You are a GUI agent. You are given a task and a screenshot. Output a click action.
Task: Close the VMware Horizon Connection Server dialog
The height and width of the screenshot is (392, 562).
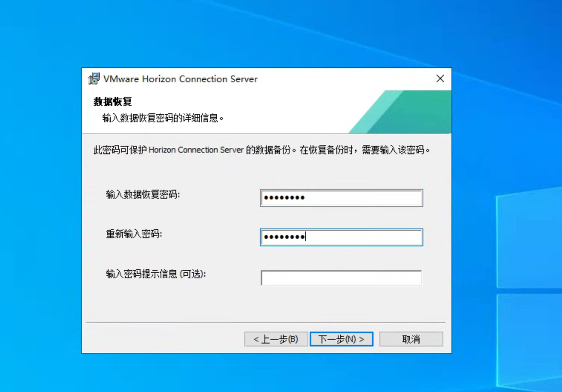pos(440,79)
